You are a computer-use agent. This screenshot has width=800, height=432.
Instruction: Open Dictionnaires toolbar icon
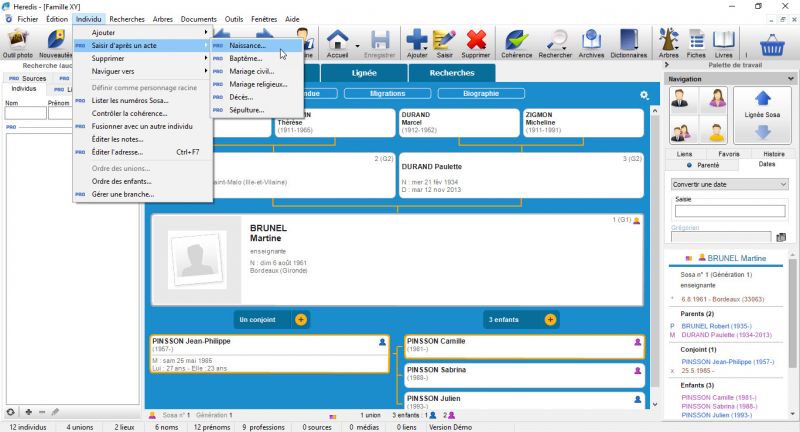tap(629, 43)
